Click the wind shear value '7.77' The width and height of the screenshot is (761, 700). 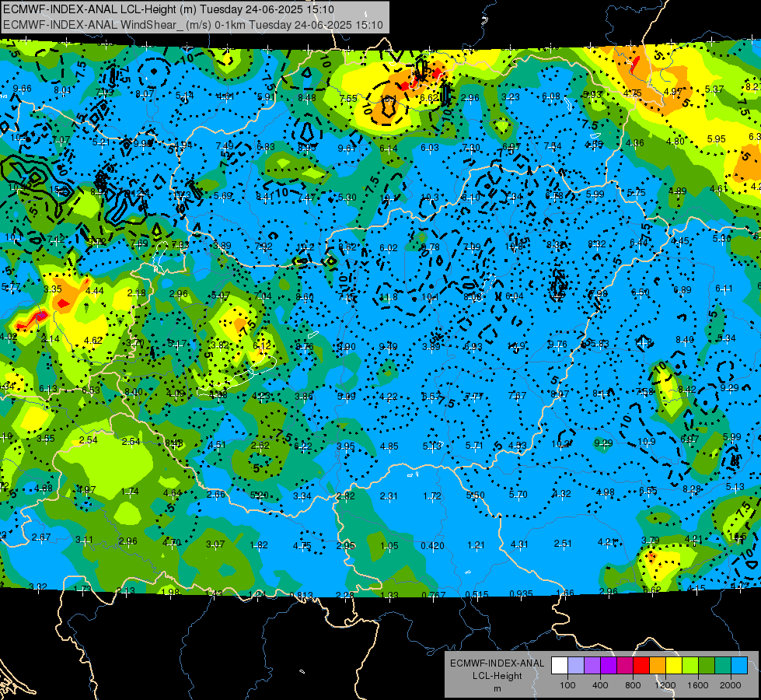coord(474,396)
